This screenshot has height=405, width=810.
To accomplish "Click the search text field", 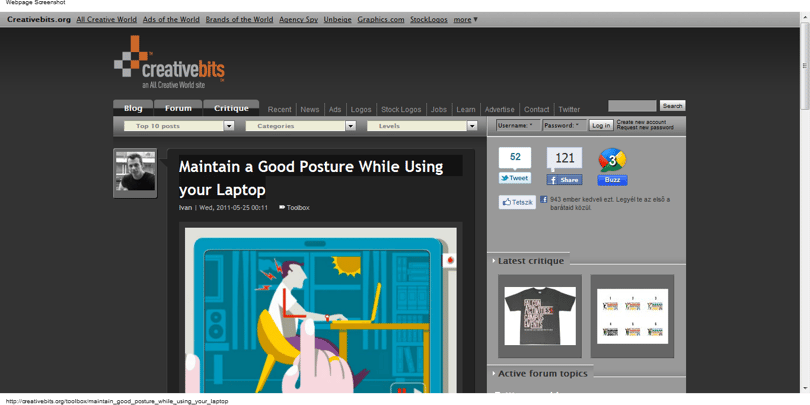I will 632,105.
